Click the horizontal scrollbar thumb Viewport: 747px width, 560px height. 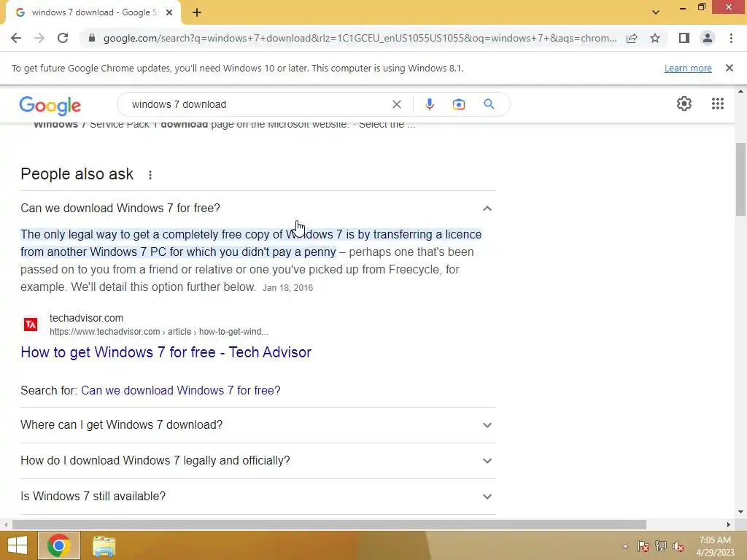point(329,524)
